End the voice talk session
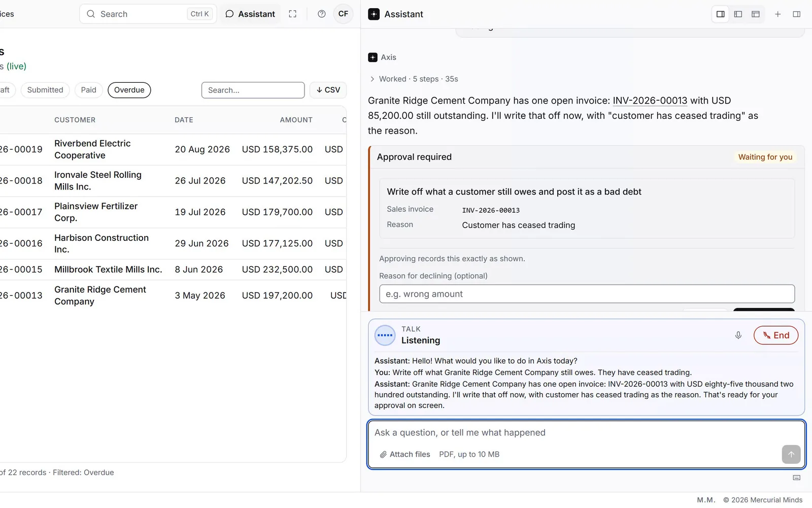Screen dimensions: 812x508 [x=775, y=335]
